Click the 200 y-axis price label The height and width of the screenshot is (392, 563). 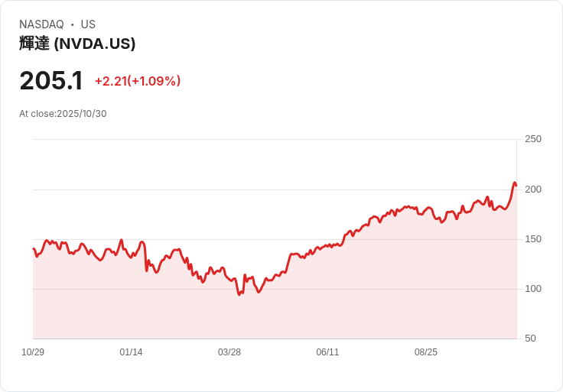533,190
